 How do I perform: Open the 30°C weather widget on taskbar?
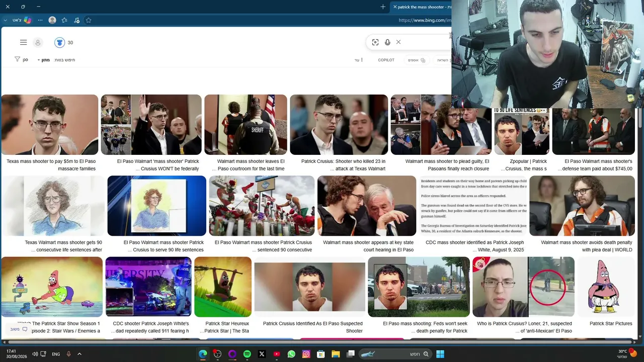tap(627, 354)
